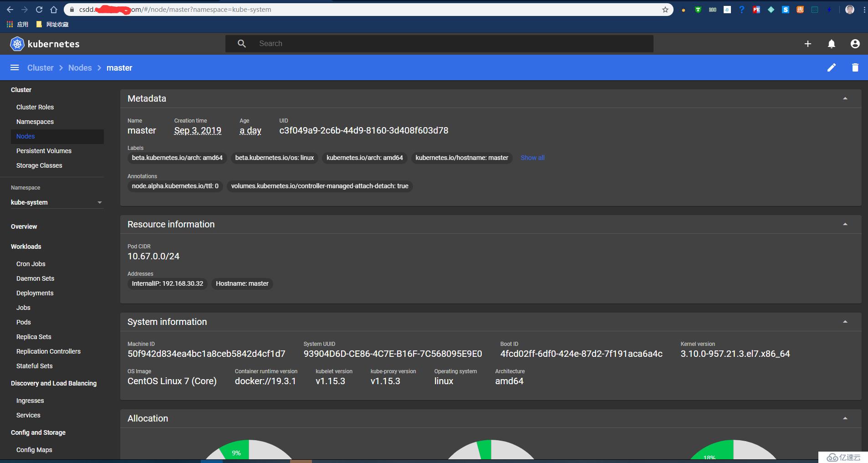This screenshot has height=463, width=868.
Task: Toggle the hamburger navigation menu
Action: point(15,67)
